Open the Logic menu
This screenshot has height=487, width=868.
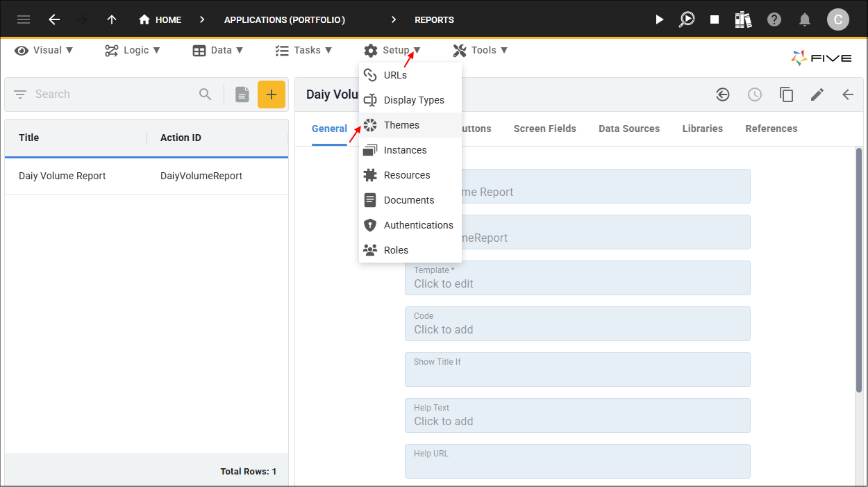tap(133, 50)
